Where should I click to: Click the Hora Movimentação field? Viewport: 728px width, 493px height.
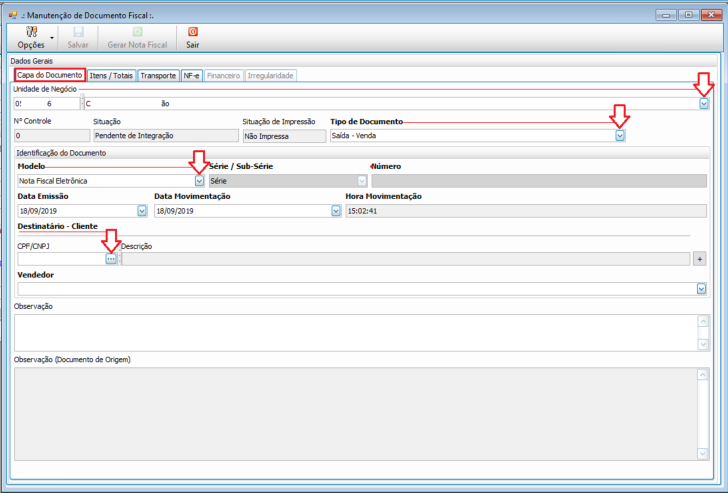526,211
